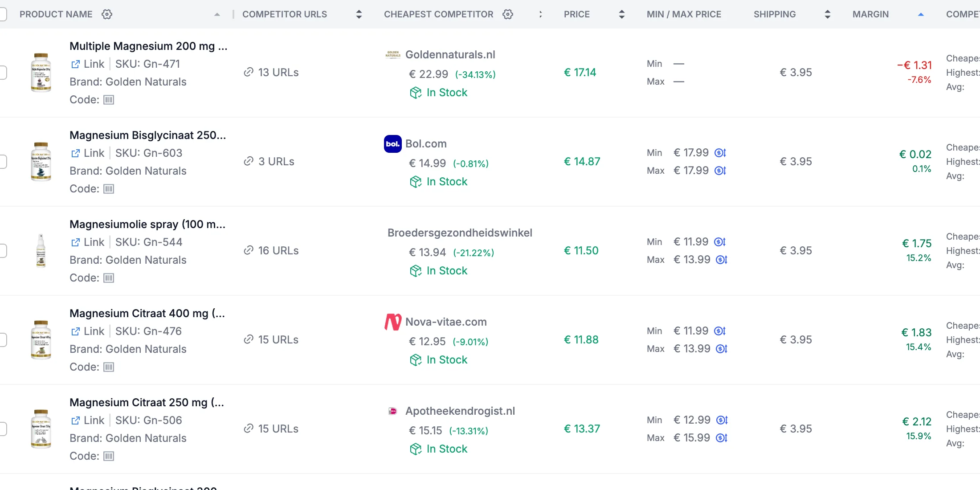Click barcode icon for Gn-603 code
The image size is (980, 490).
click(109, 189)
